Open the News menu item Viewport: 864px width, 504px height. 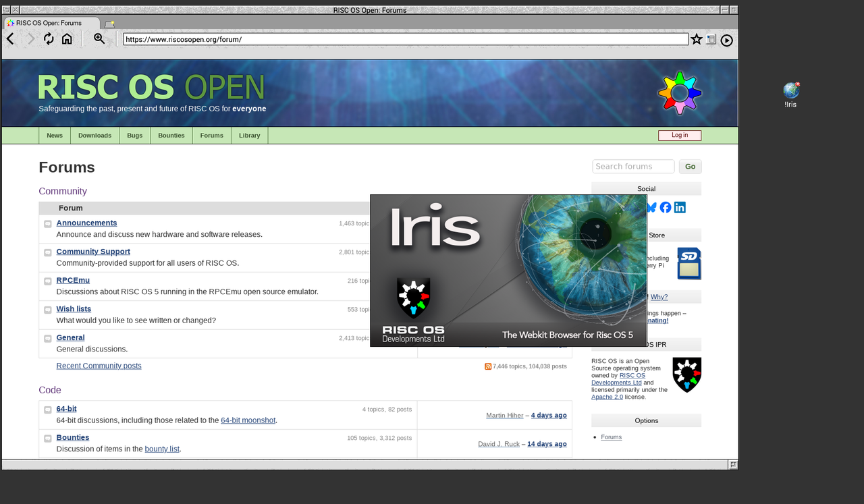[55, 136]
